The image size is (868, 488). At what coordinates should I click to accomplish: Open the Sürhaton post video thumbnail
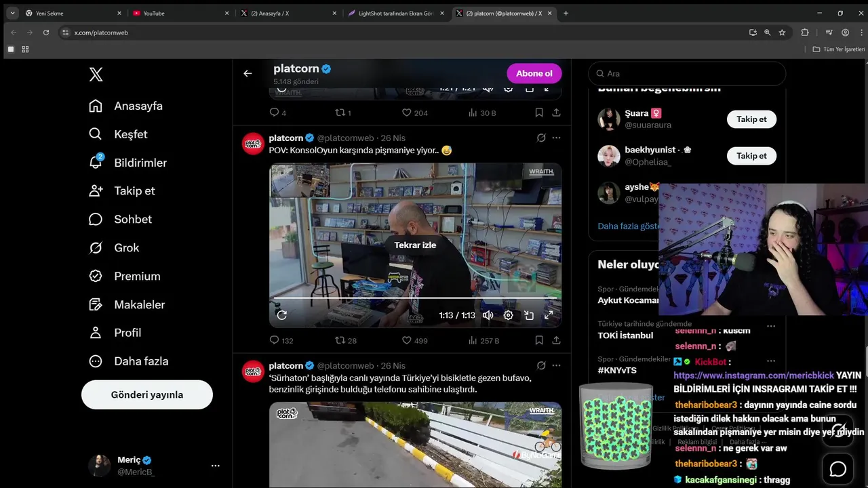(415, 445)
